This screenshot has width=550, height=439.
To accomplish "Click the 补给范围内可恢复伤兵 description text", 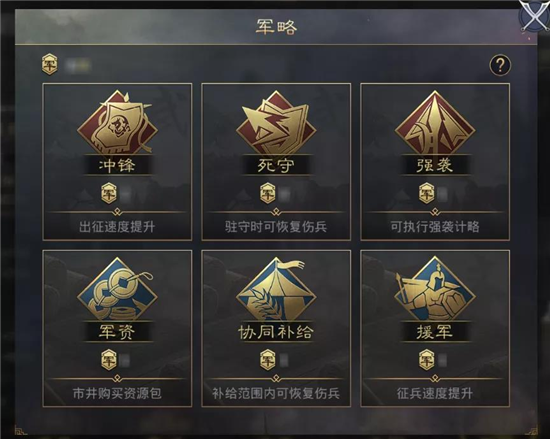I will (276, 393).
